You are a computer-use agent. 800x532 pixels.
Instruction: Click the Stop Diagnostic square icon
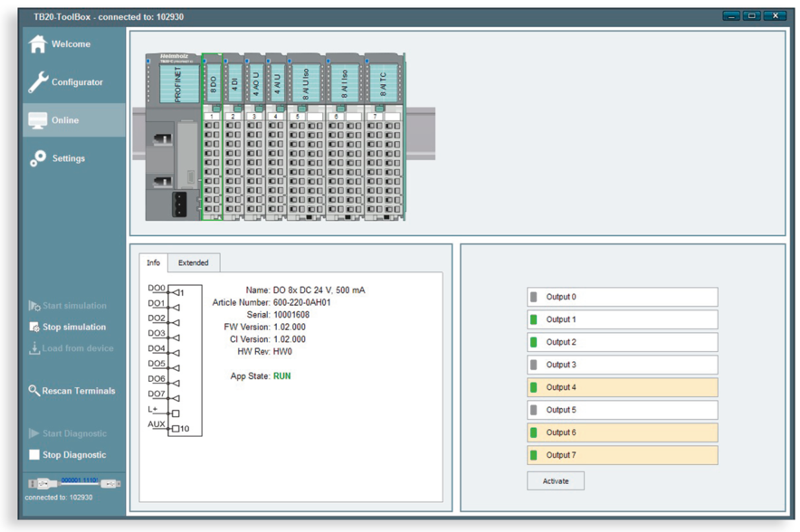click(x=34, y=454)
